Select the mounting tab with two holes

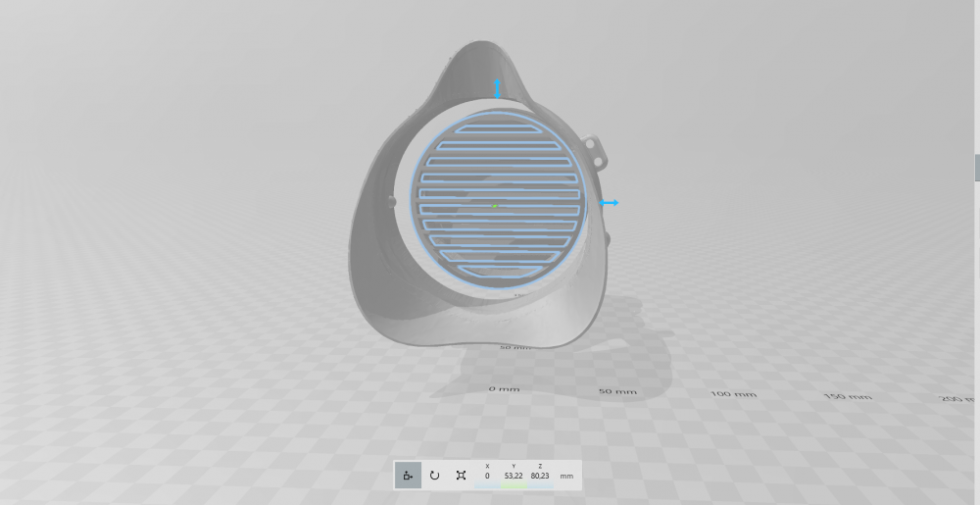click(593, 152)
